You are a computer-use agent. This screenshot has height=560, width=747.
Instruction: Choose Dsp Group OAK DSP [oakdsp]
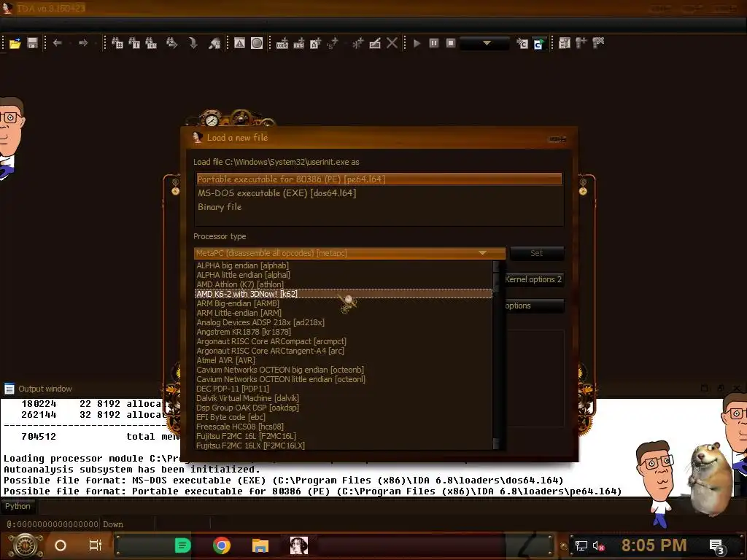[344, 408]
